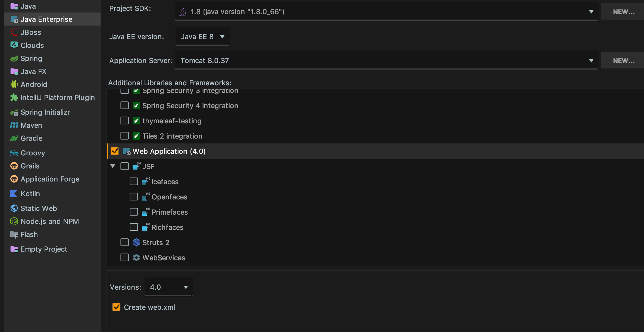
Task: Click the Node.js hexagon icon
Action: click(x=14, y=221)
